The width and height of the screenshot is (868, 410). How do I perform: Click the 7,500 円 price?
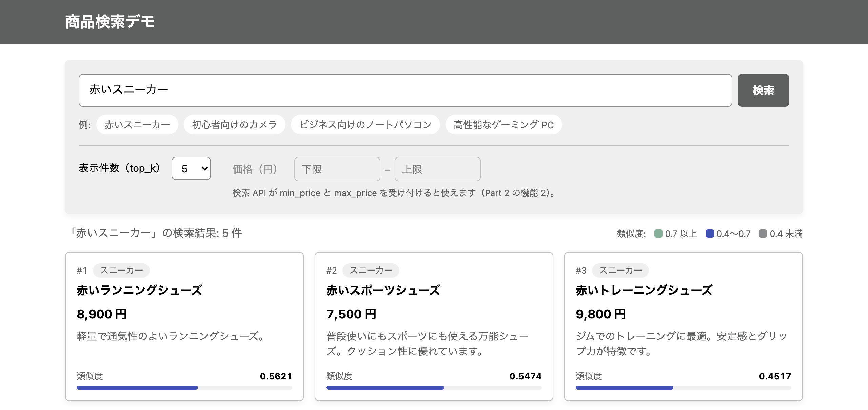[352, 314]
